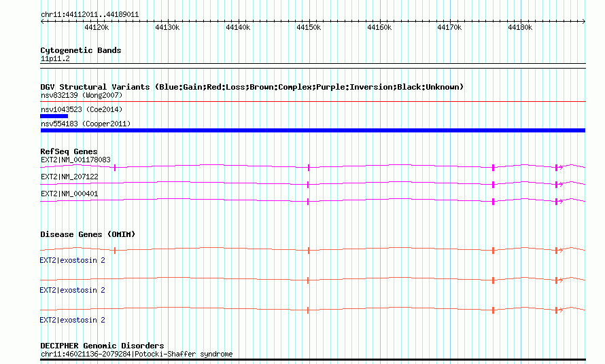Click the DGV Structural Variants track title

click(252, 87)
